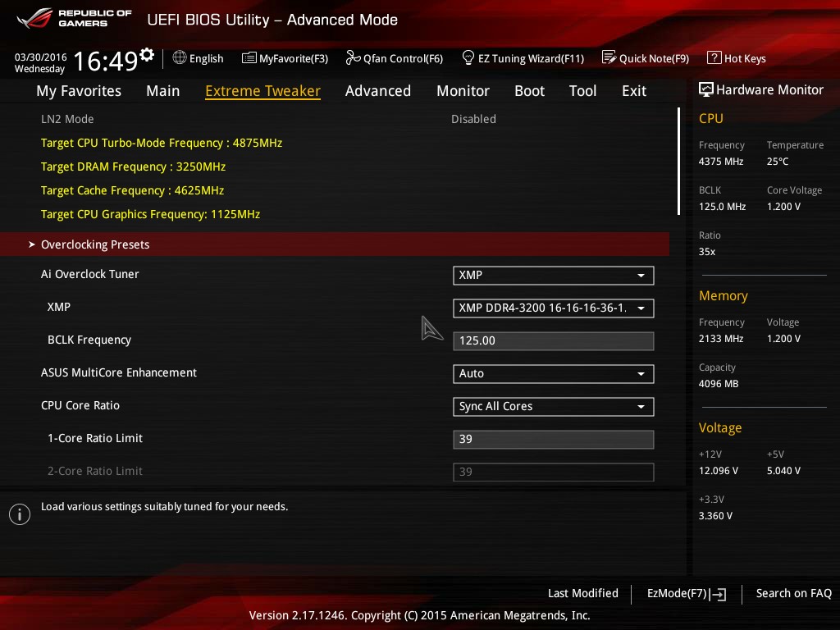The image size is (840, 630).
Task: Expand the Overclocking Presets submenu
Action: 335,244
